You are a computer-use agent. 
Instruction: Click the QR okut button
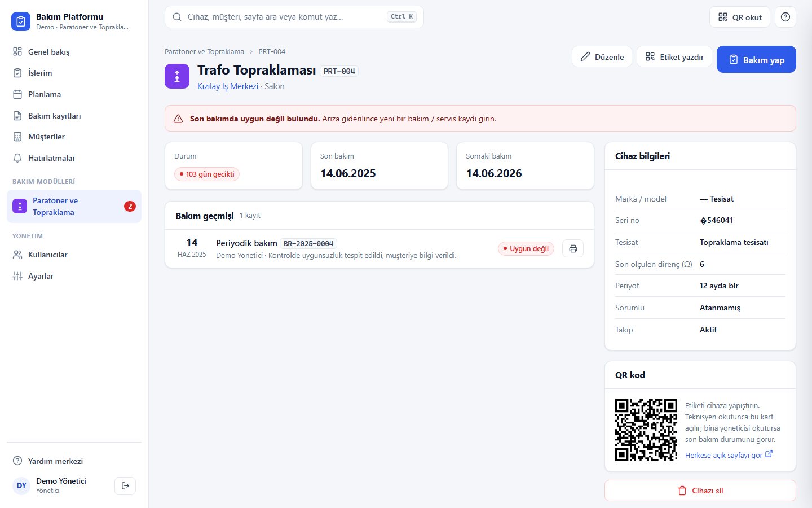739,17
